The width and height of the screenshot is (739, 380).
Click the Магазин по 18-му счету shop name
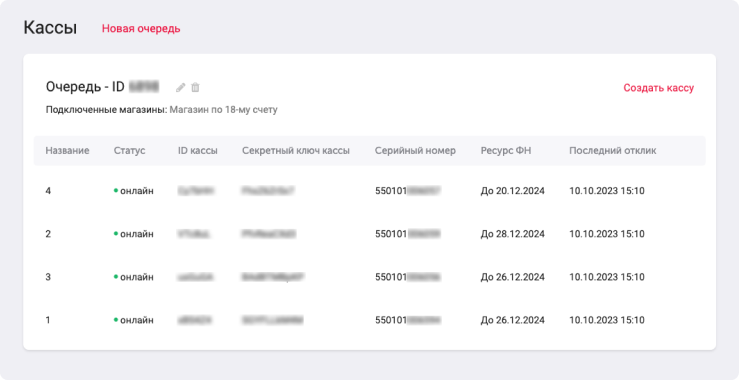223,110
